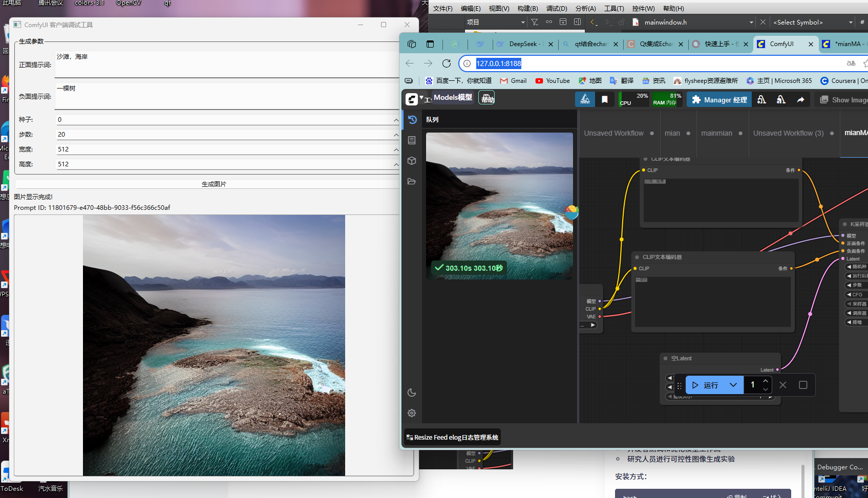This screenshot has width=868, height=498.
Task: Open Manager 经理 button
Action: click(719, 100)
